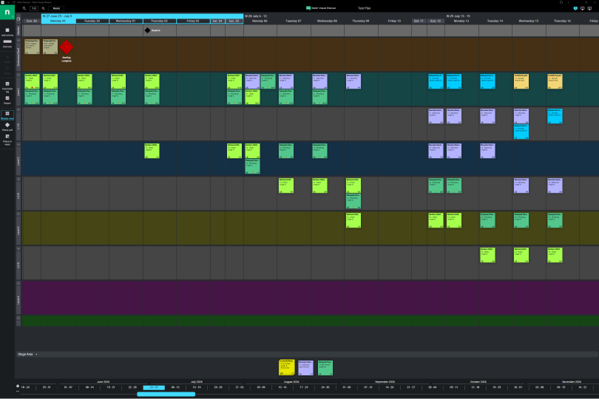Select the beige card on Sun 28 in brown lane
599x399 pixels.
click(x=32, y=47)
